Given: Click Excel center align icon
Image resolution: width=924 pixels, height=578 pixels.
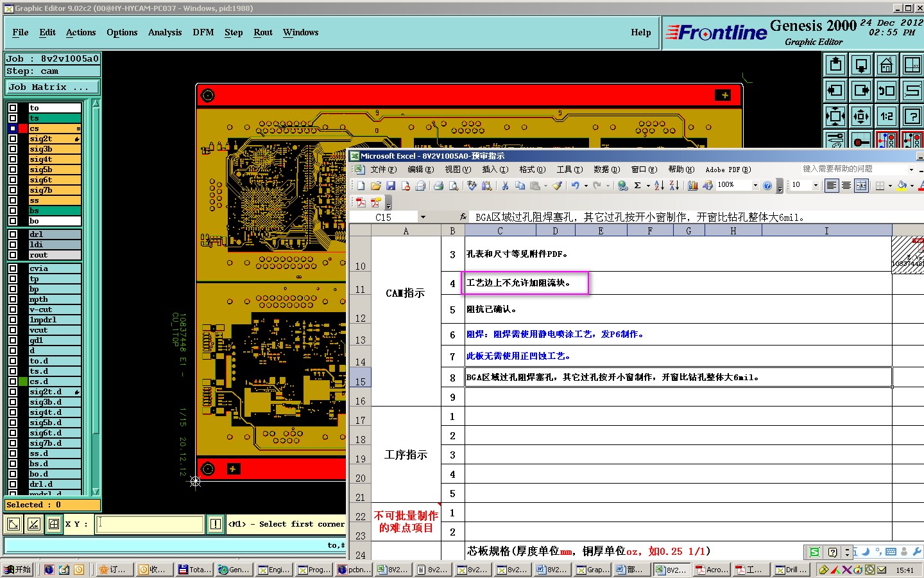Looking at the screenshot, I should tap(846, 186).
